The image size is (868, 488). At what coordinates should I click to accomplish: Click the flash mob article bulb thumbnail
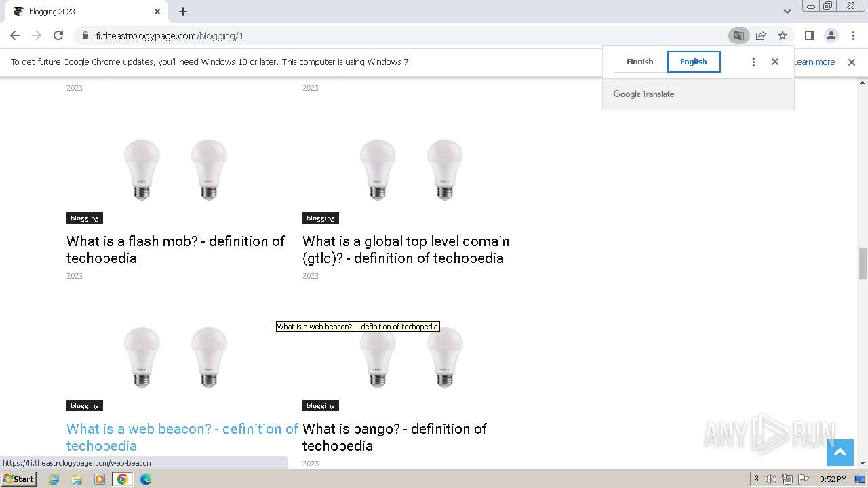click(x=176, y=169)
